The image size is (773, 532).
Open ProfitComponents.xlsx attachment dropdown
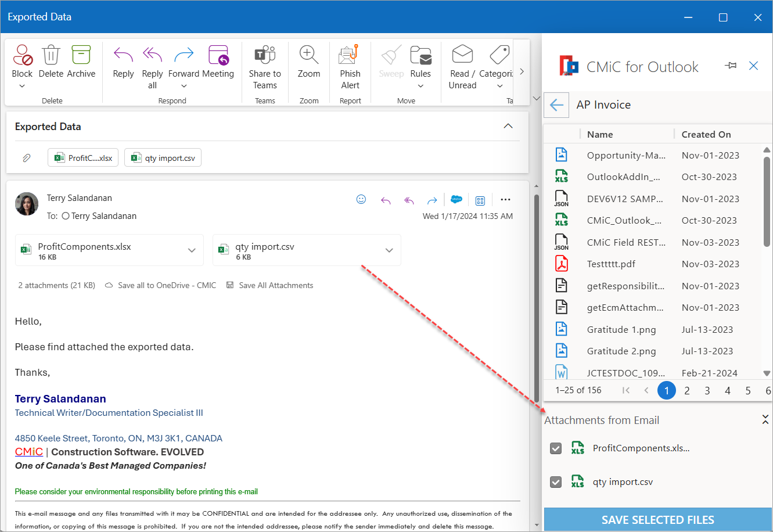pyautogui.click(x=192, y=250)
